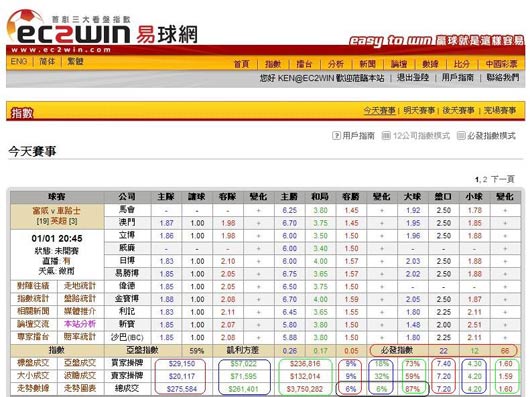Expand handicap 變化 plus in 金寶博 row

click(259, 299)
